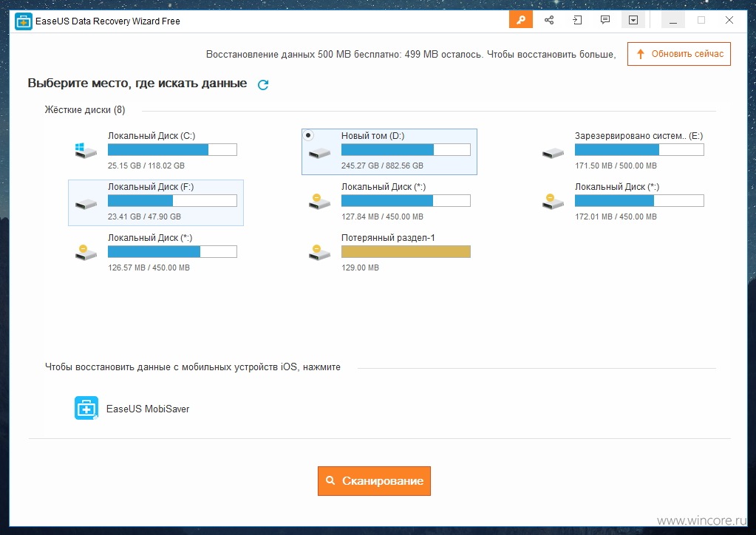Click the Сканирование scan button
Image resolution: width=756 pixels, height=535 pixels.
(374, 481)
